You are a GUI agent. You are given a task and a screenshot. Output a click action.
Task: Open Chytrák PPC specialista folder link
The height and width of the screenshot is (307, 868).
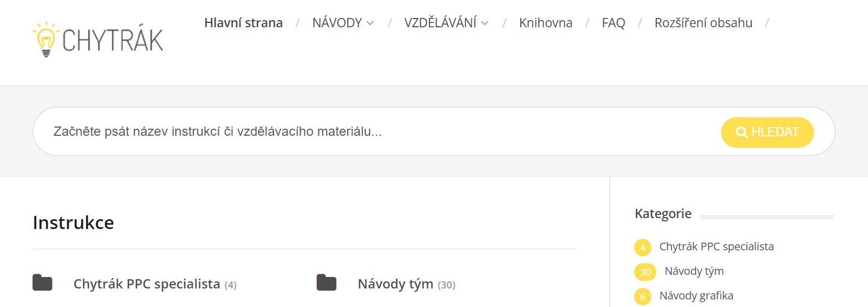[146, 284]
